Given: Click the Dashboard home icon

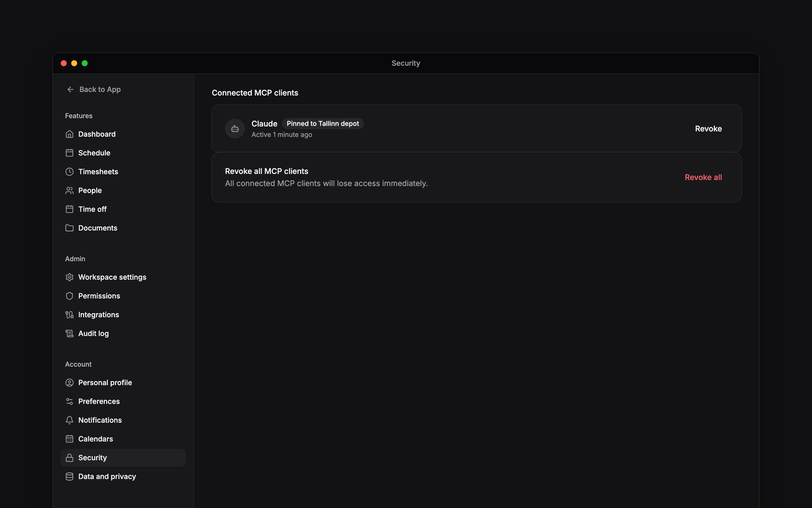Looking at the screenshot, I should coord(70,134).
